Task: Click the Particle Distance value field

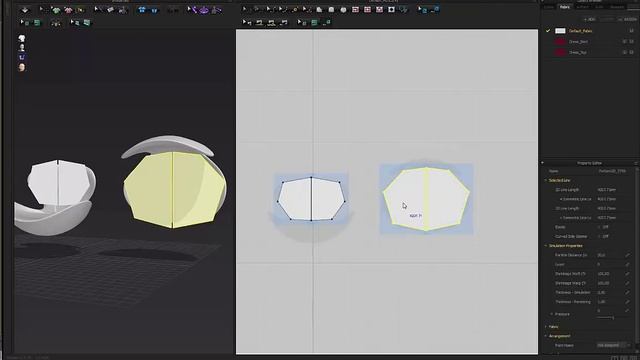Action: point(609,255)
